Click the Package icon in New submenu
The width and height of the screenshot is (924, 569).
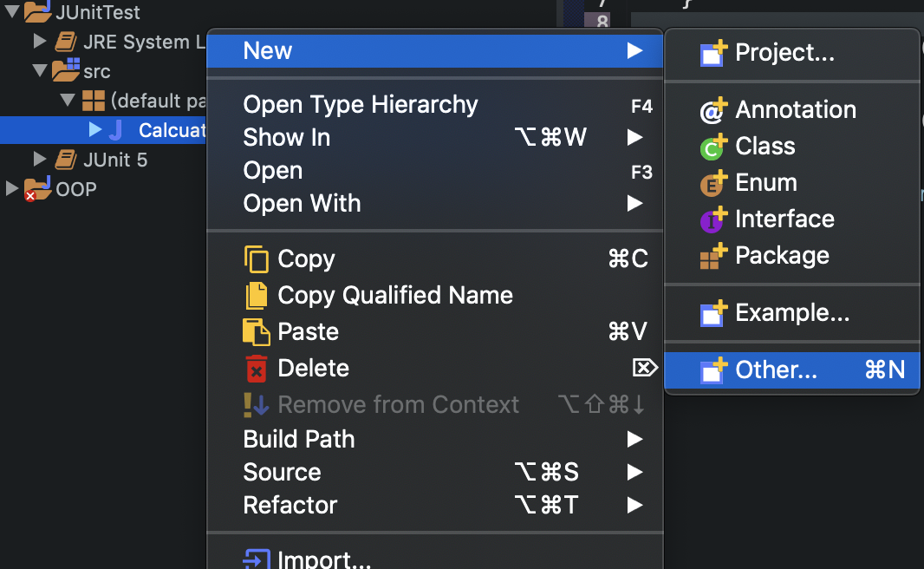coord(713,256)
